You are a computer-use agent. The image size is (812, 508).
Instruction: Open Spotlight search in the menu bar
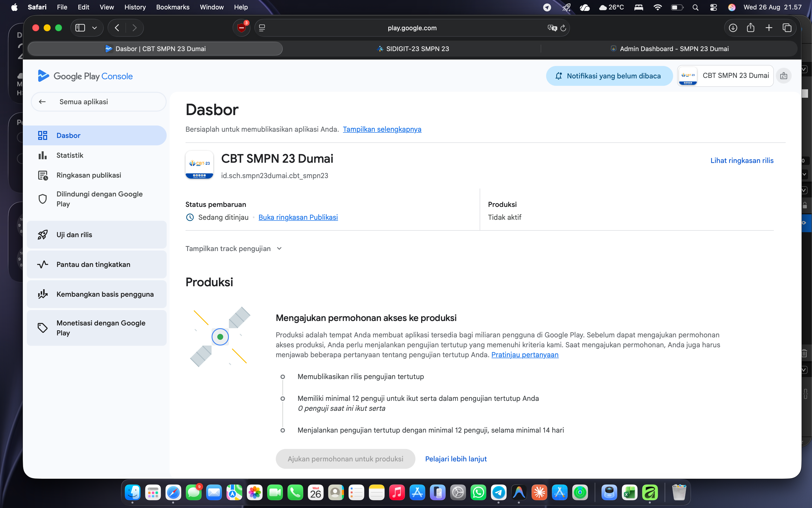[695, 7]
